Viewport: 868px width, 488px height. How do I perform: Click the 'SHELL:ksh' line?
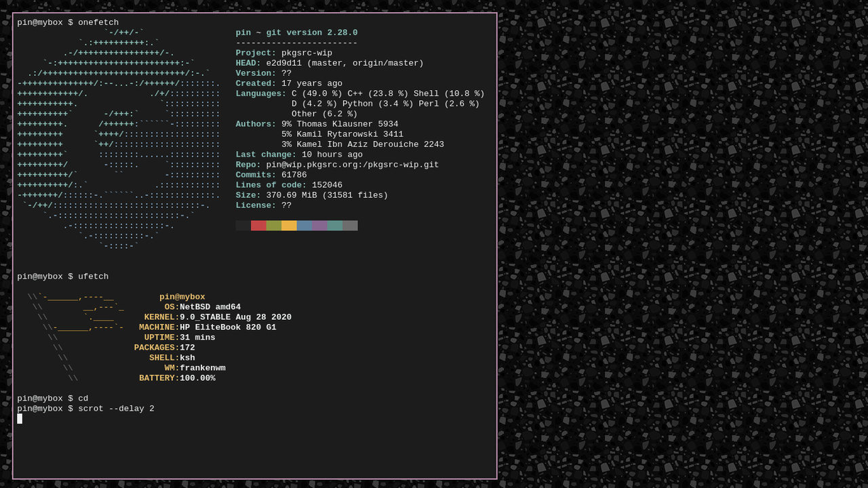[172, 358]
